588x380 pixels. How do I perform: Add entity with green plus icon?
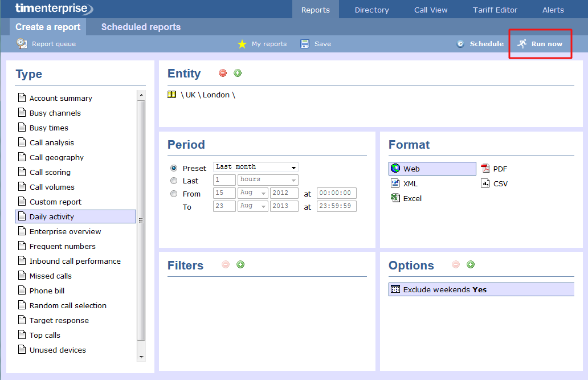pyautogui.click(x=238, y=73)
